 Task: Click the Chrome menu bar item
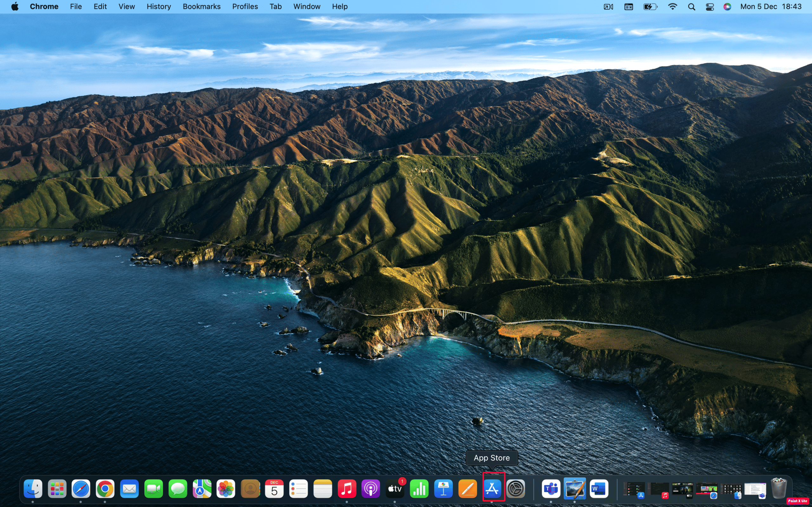(x=44, y=6)
